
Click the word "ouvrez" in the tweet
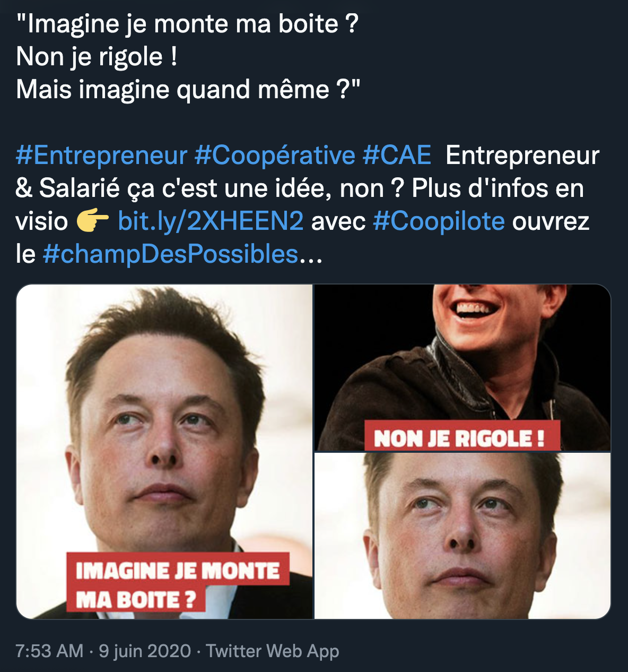(551, 221)
